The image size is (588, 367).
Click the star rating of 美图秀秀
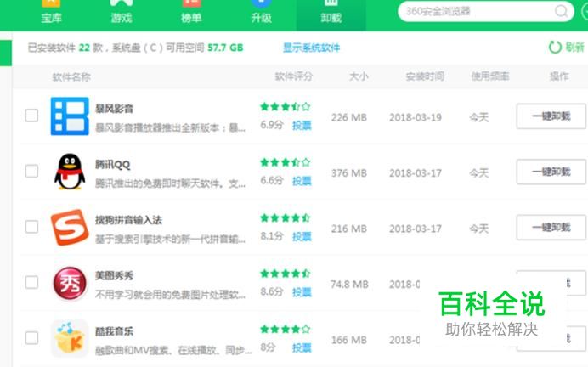pos(286,274)
